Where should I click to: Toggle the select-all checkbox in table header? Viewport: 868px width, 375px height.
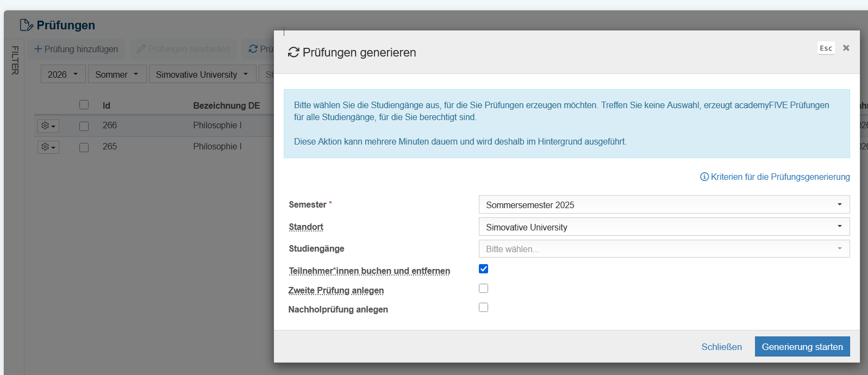pyautogui.click(x=84, y=105)
